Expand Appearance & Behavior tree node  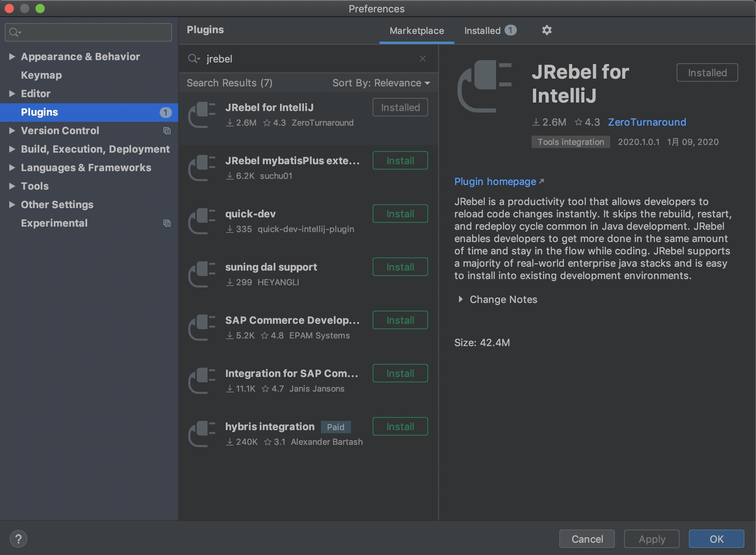12,57
